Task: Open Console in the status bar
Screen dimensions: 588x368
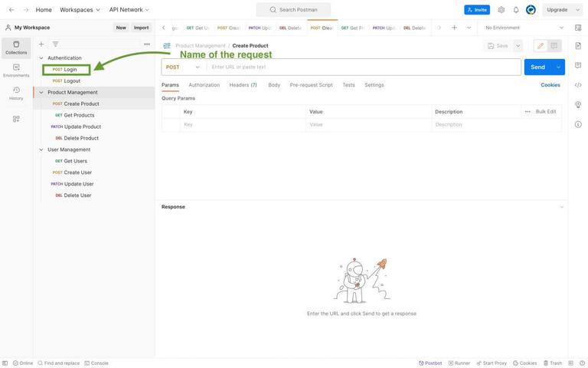Action: click(x=96, y=363)
